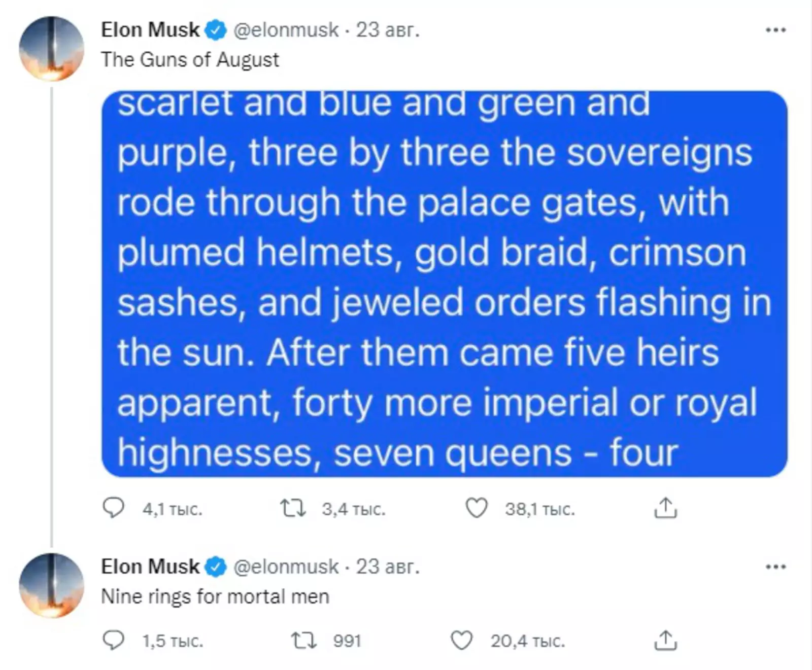
Task: Click verified badge on first tweet
Action: click(216, 30)
